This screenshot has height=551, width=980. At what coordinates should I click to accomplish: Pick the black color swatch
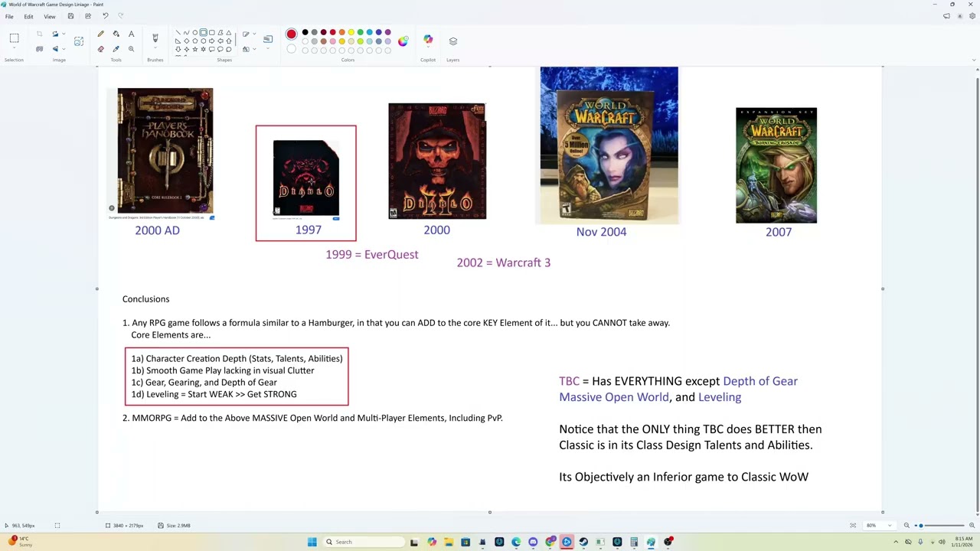coord(305,32)
